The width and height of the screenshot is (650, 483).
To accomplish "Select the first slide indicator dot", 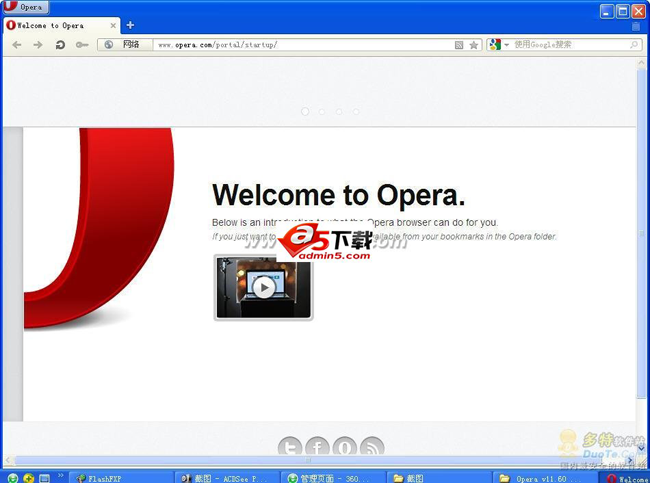I will [x=305, y=112].
